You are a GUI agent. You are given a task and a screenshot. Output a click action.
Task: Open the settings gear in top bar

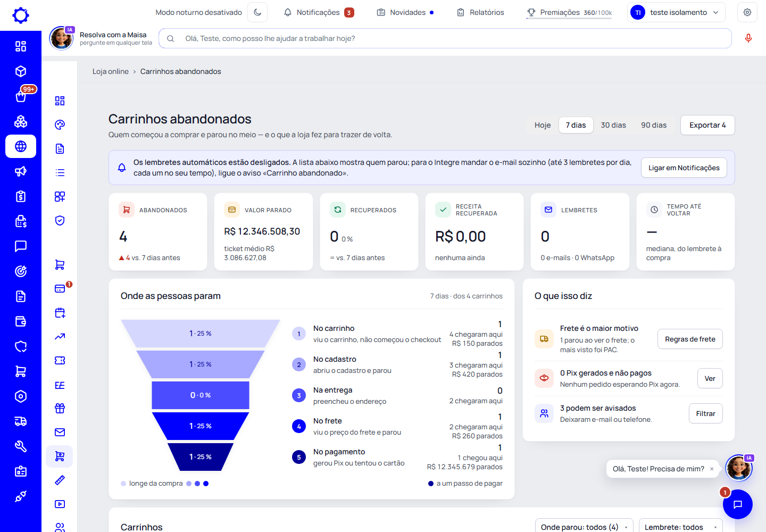point(747,12)
